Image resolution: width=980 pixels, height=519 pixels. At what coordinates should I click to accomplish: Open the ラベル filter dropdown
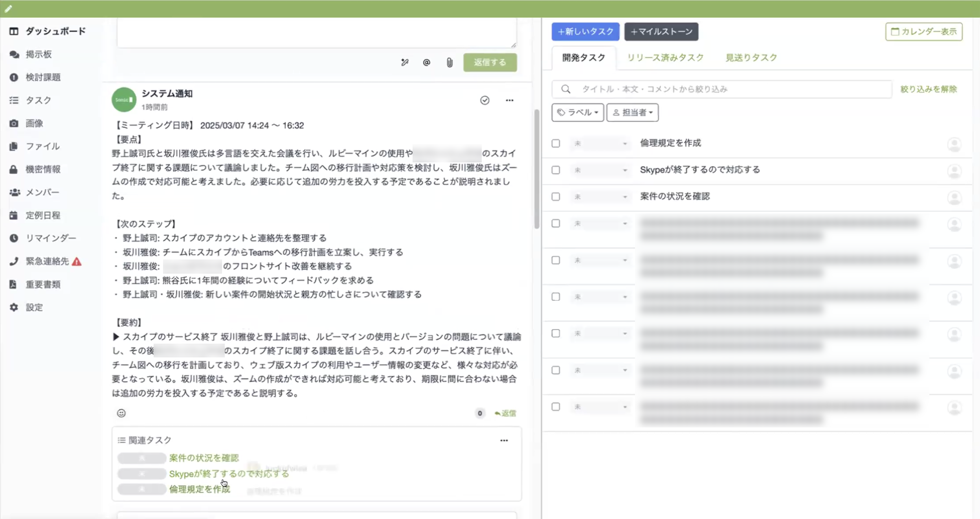(577, 112)
